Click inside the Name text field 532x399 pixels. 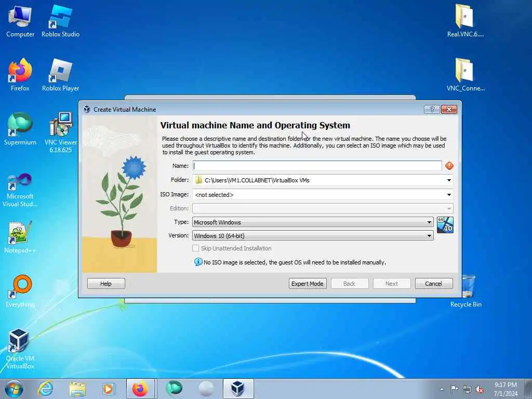coord(317,166)
